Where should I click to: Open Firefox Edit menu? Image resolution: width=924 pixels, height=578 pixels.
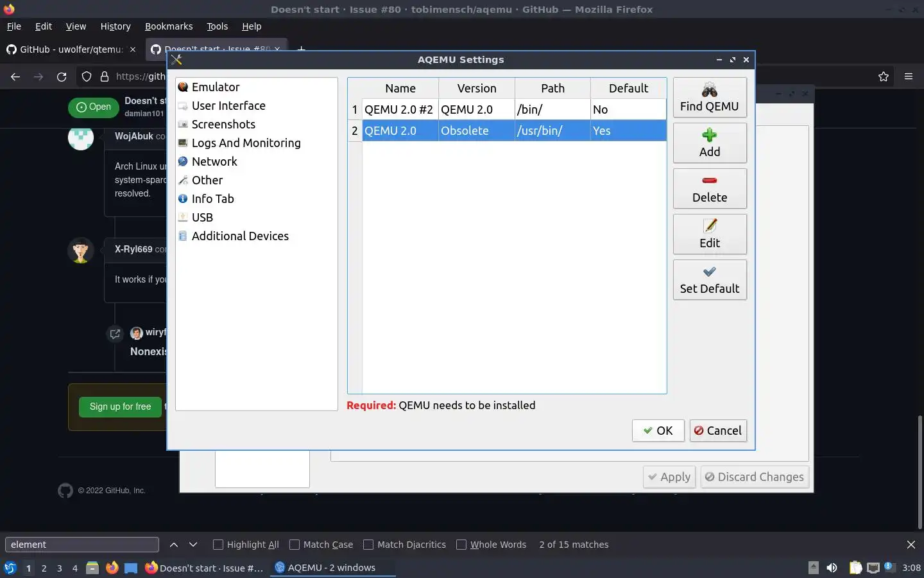[44, 26]
